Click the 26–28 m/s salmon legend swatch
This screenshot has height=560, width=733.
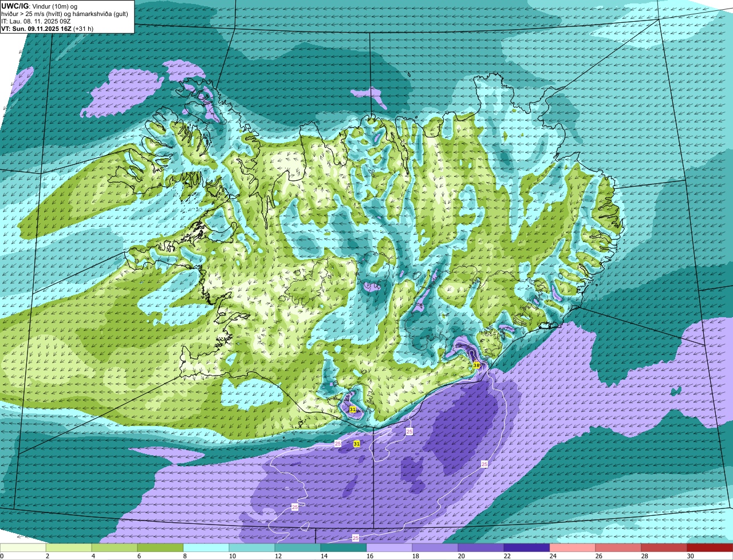coord(618,548)
